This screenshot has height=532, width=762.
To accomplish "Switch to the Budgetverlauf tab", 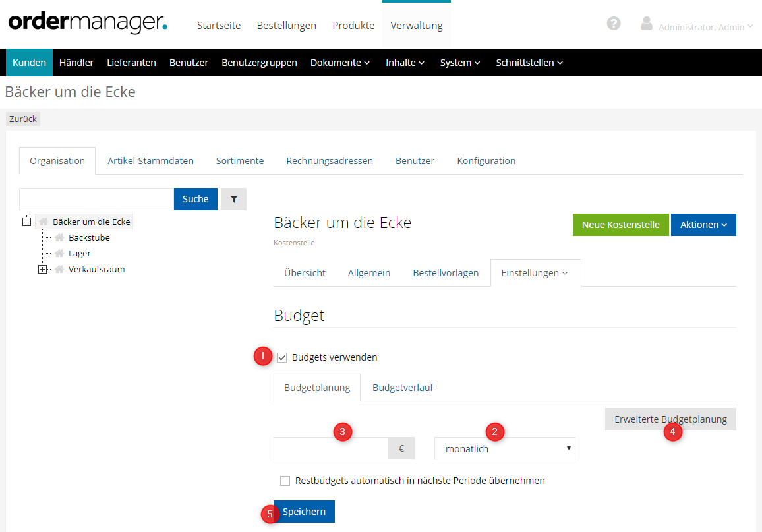I will point(402,388).
